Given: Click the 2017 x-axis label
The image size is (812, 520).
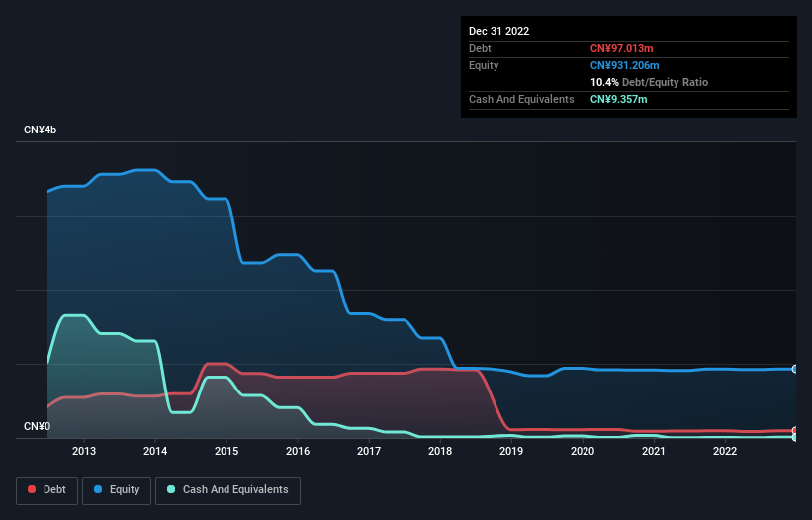Looking at the screenshot, I should pos(369,451).
